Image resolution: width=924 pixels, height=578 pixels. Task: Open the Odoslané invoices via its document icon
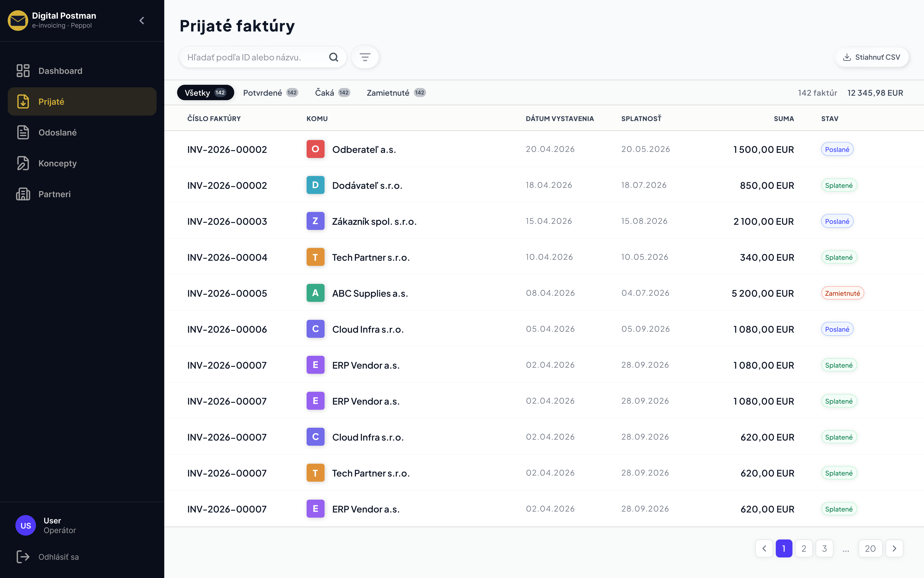tap(23, 132)
